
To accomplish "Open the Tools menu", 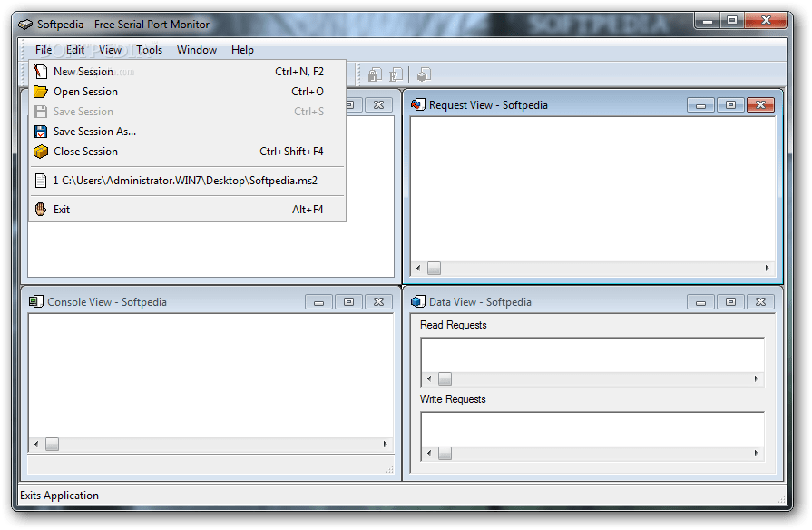I will point(149,50).
